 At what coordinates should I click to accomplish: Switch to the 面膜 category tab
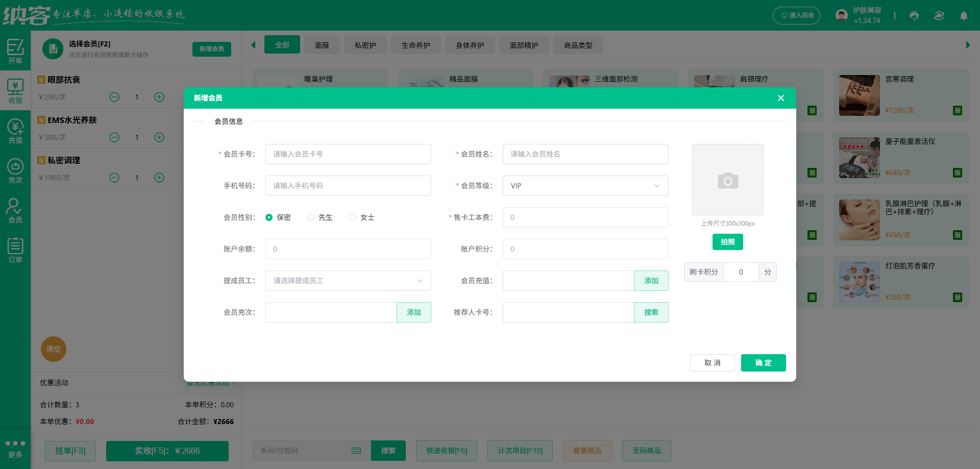coord(322,45)
